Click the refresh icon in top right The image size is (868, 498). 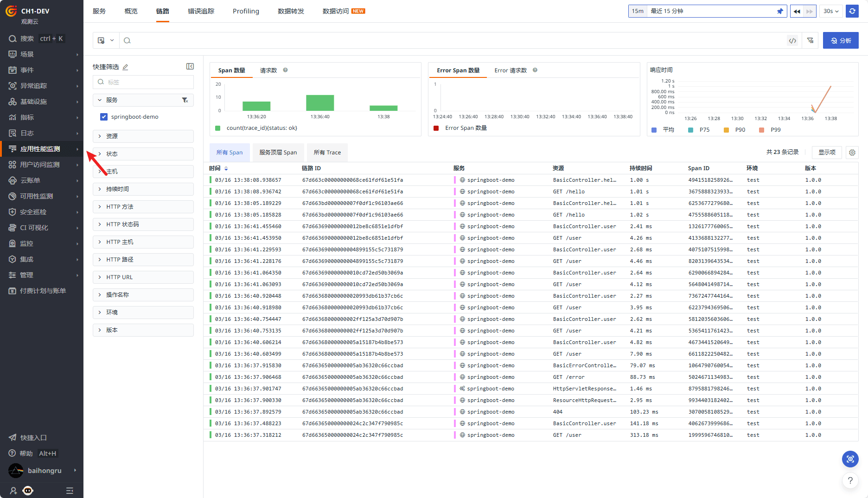(x=852, y=11)
